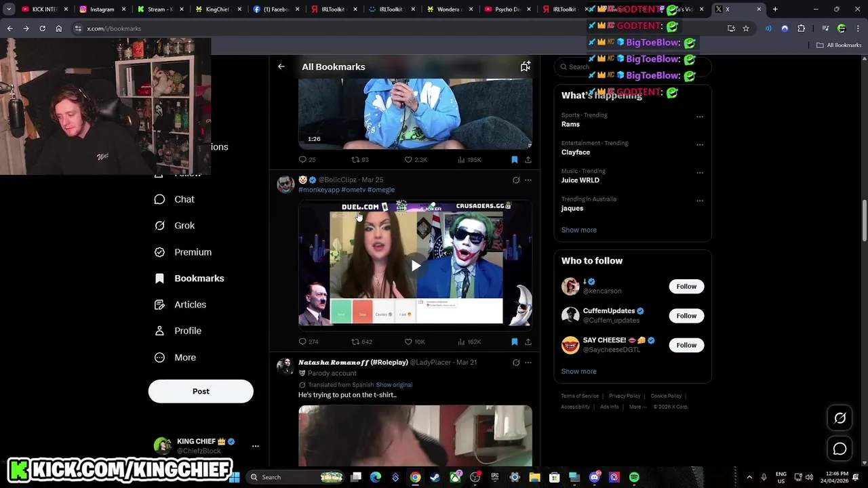Viewport: 868px width, 488px height.
Task: Reply to the post with 25 comments
Action: 307,160
